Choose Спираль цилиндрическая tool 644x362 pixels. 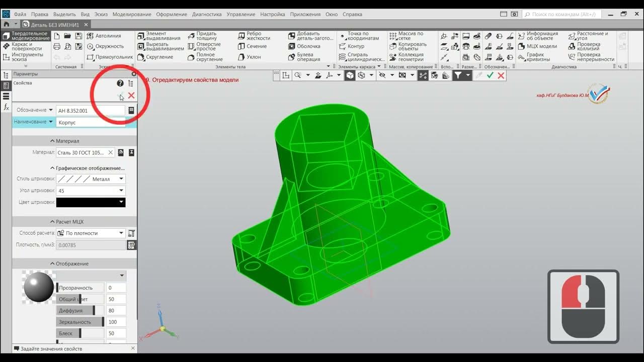362,57
